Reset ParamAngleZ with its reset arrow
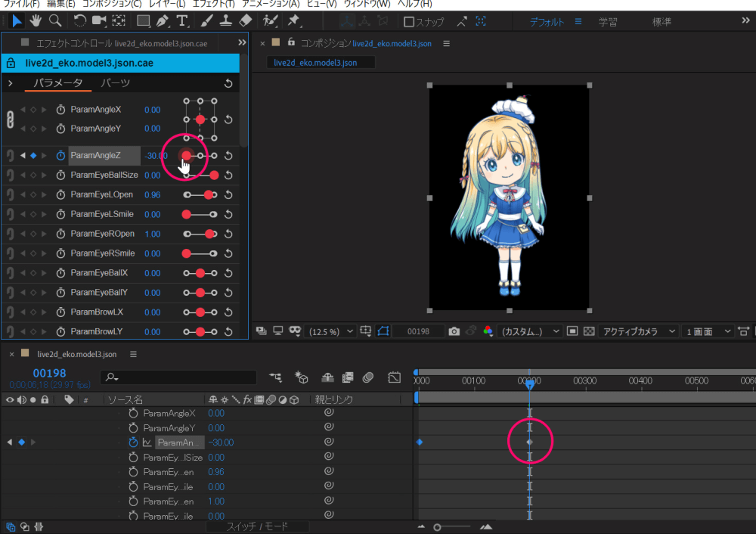Viewport: 756px width, 534px height. click(x=228, y=156)
